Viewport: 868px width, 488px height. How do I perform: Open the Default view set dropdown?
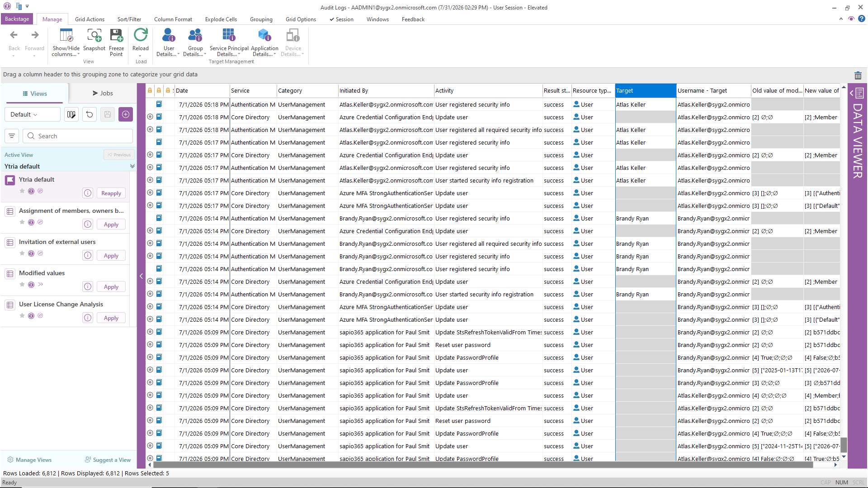pyautogui.click(x=33, y=115)
